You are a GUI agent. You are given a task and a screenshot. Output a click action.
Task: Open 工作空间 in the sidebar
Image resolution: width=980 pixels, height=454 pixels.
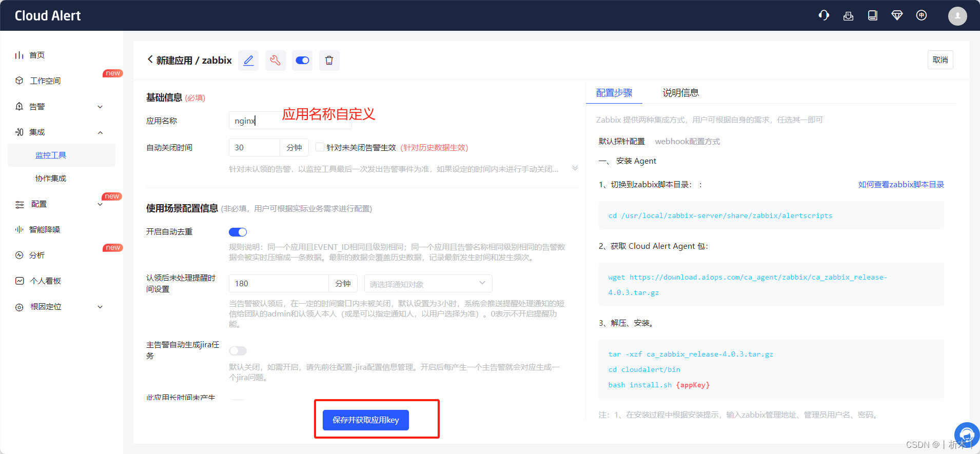pyautogui.click(x=45, y=81)
